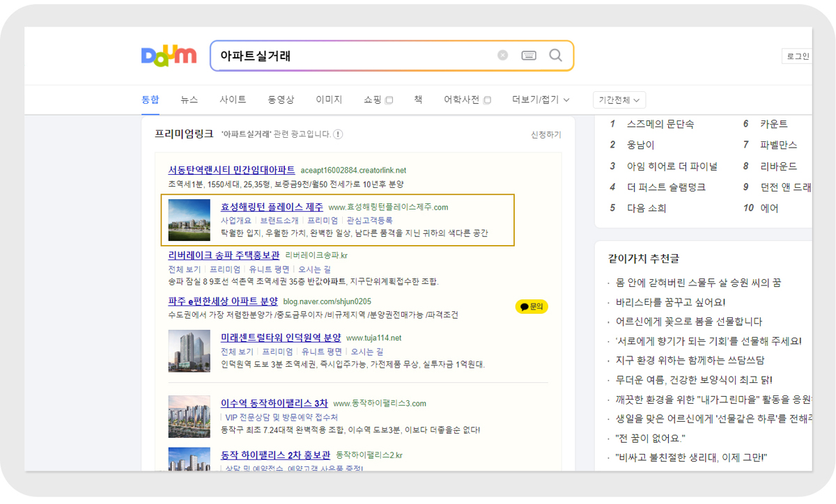The width and height of the screenshot is (836, 504).
Task: Select ranking item 스즈메의 문단속
Action: [660, 124]
